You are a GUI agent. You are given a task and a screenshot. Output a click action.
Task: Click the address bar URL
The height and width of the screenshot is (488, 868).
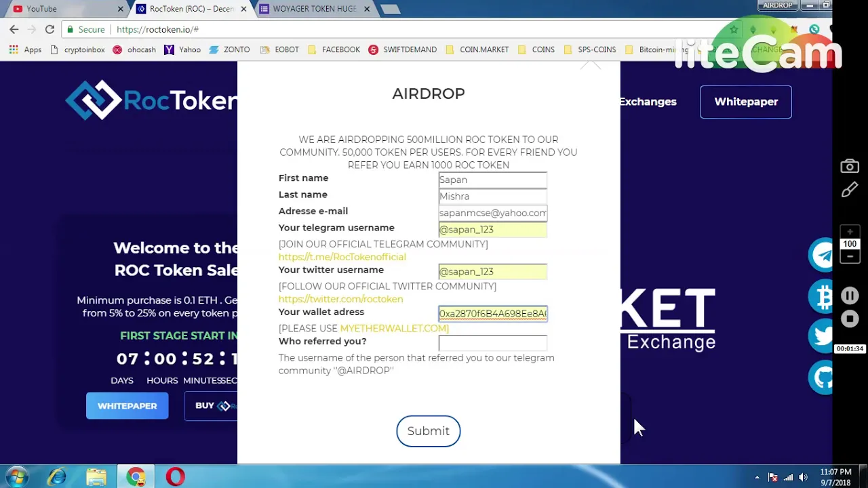click(157, 29)
